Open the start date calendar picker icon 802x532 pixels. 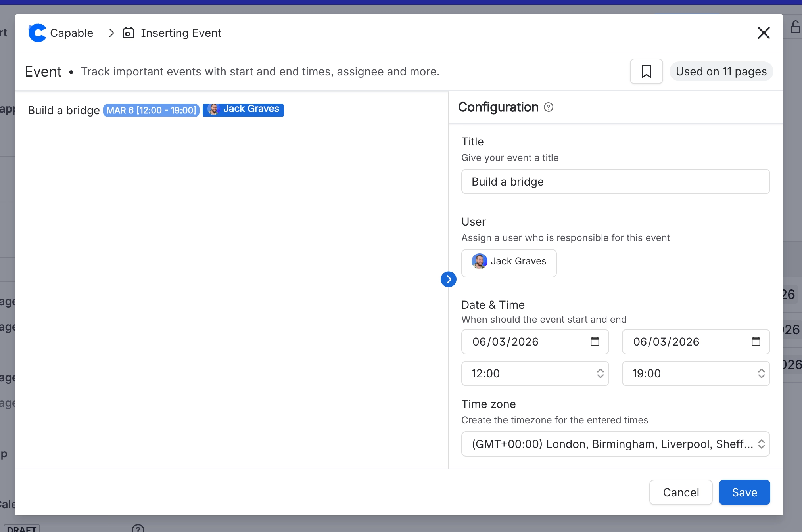click(x=595, y=341)
